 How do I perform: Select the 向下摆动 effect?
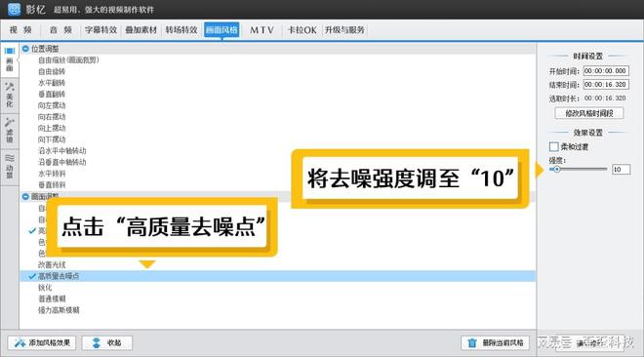tap(52, 139)
